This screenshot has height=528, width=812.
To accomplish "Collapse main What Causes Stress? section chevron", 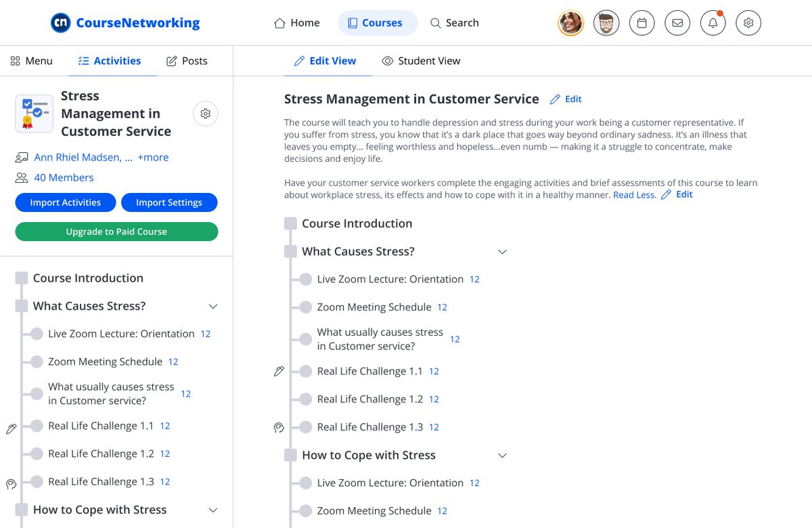I will tap(502, 252).
